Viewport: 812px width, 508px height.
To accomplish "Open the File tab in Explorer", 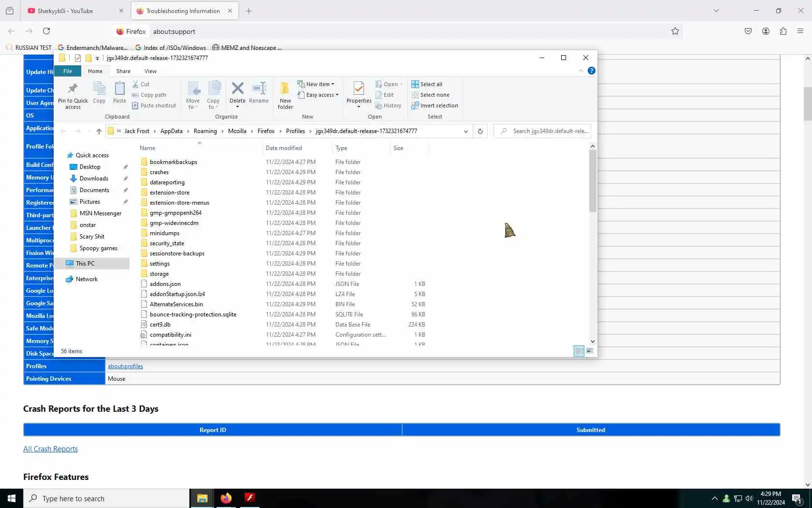I will (x=68, y=71).
